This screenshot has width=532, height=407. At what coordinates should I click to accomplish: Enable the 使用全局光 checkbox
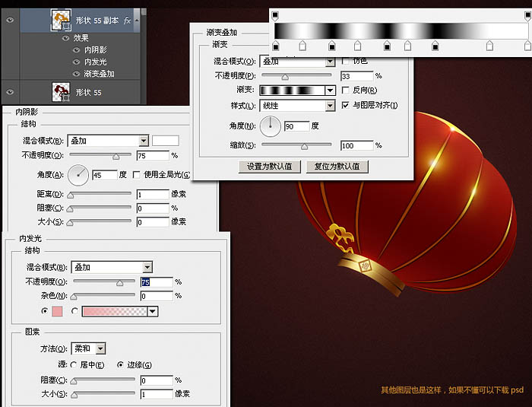pos(136,175)
